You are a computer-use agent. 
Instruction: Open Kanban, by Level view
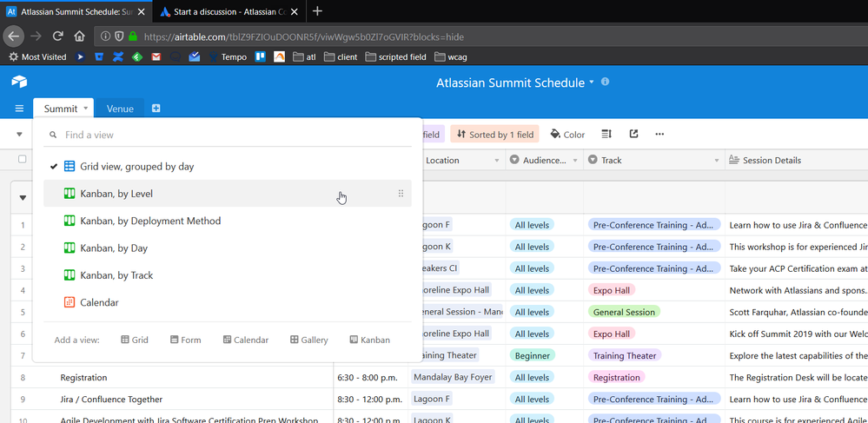(228, 194)
